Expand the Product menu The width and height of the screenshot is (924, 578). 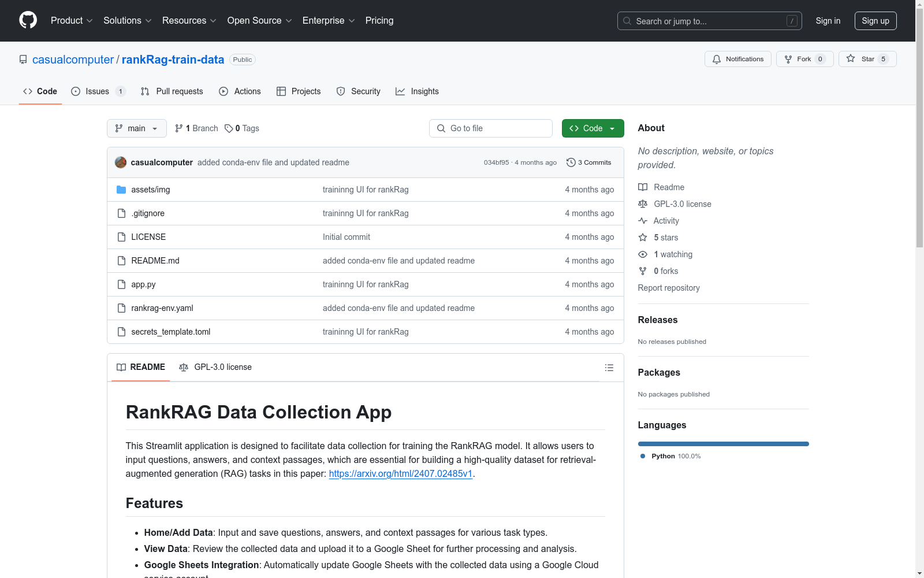pos(72,20)
